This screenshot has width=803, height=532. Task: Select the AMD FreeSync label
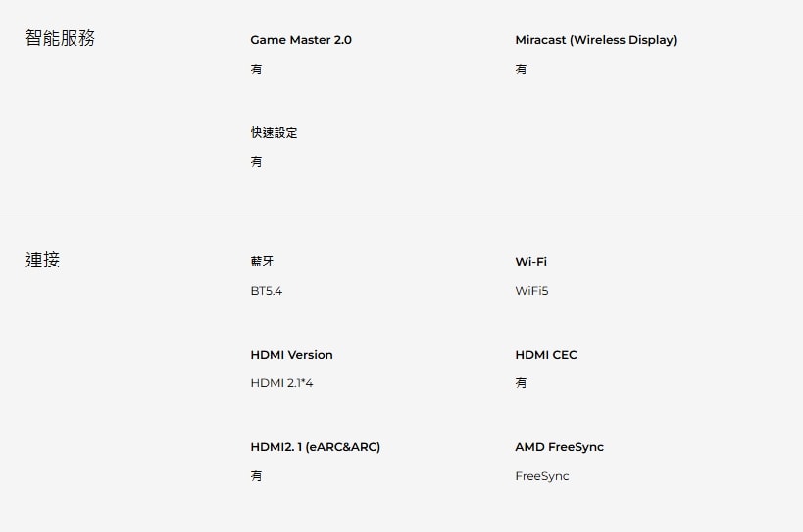click(559, 447)
